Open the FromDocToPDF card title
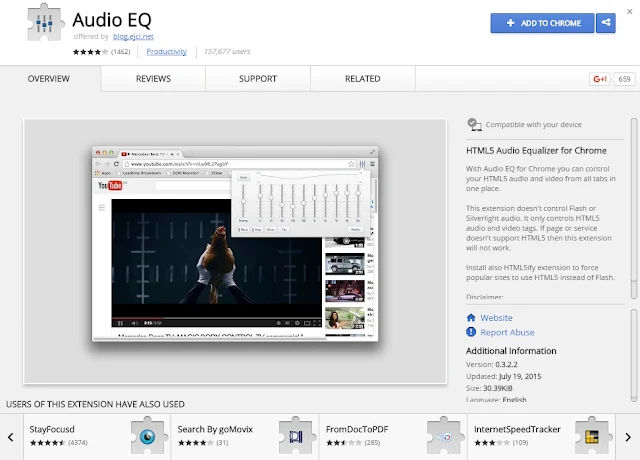 (x=357, y=429)
